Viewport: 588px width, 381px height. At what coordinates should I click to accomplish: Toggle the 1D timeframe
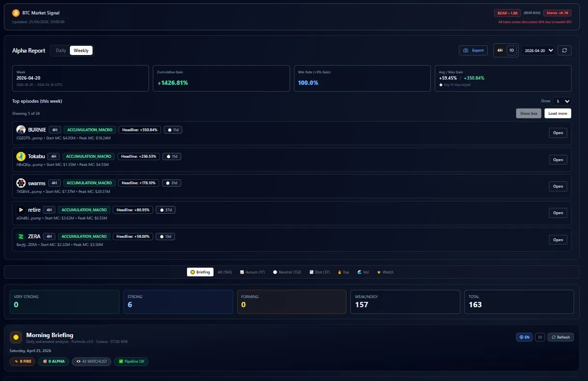pos(511,50)
